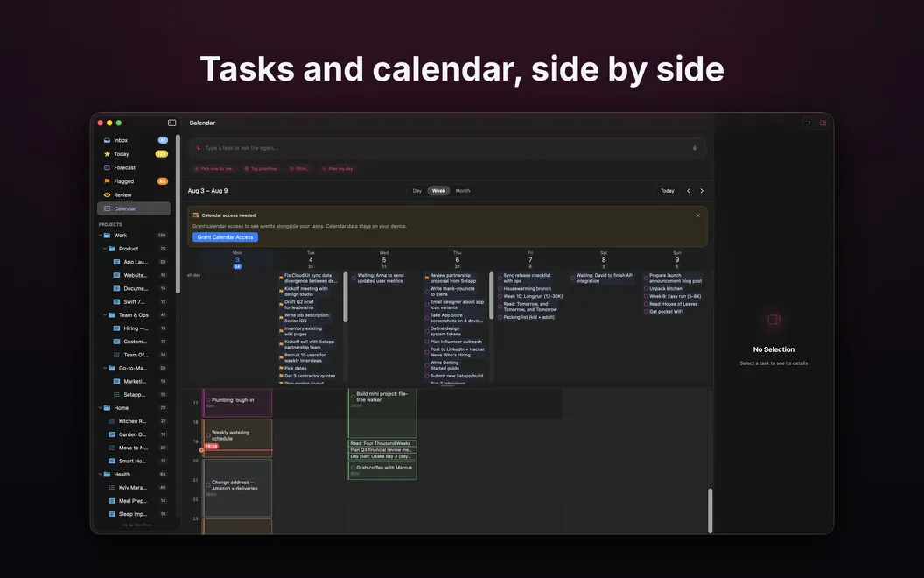
Task: Click the Forecast calendar icon
Action: (x=108, y=167)
